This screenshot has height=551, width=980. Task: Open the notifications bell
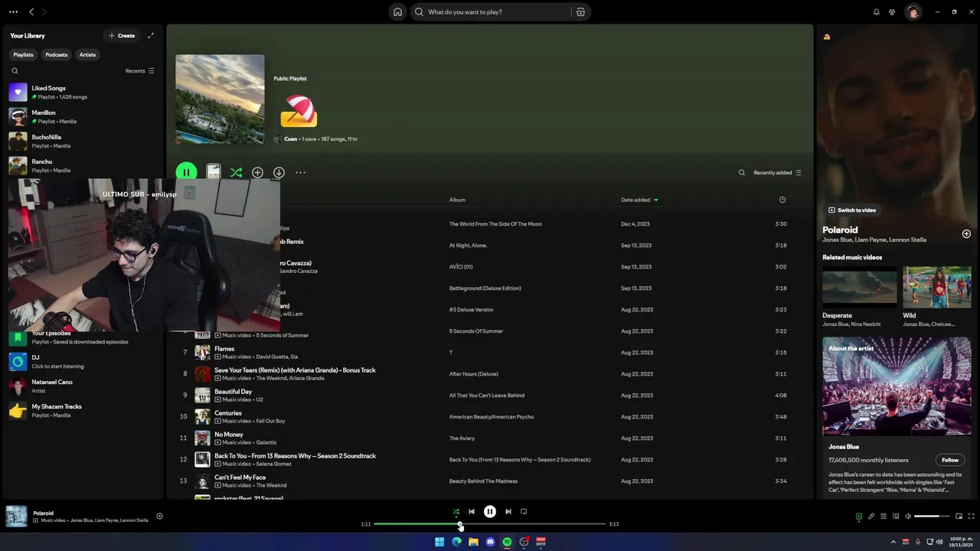877,12
